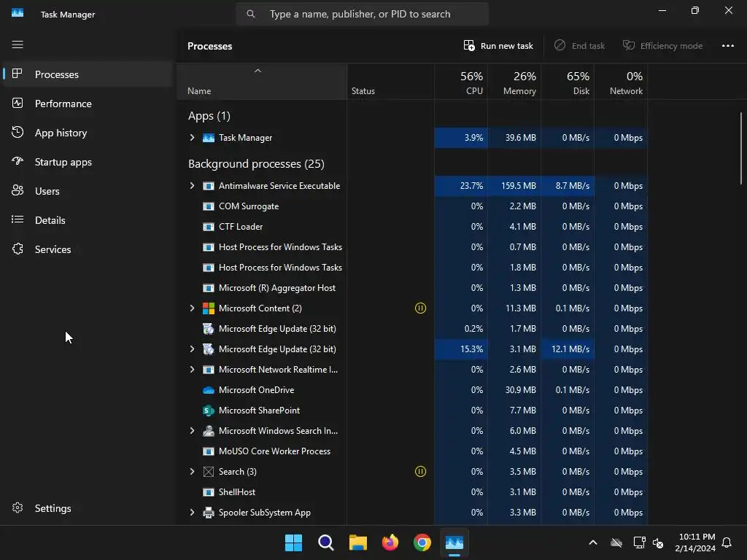
Task: Expand Microsoft Network Realtime row
Action: pos(192,370)
